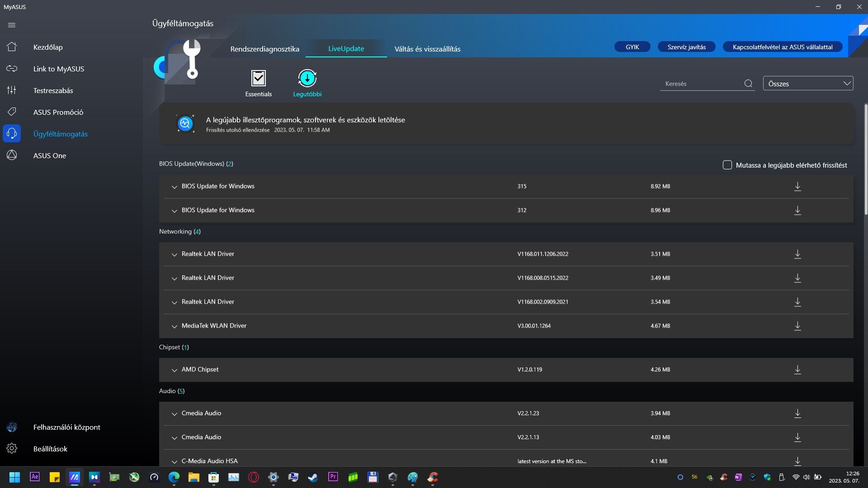Image resolution: width=868 pixels, height=488 pixels.
Task: Download Realtek LAN Driver V1168.008.0515.2022
Action: point(797,278)
